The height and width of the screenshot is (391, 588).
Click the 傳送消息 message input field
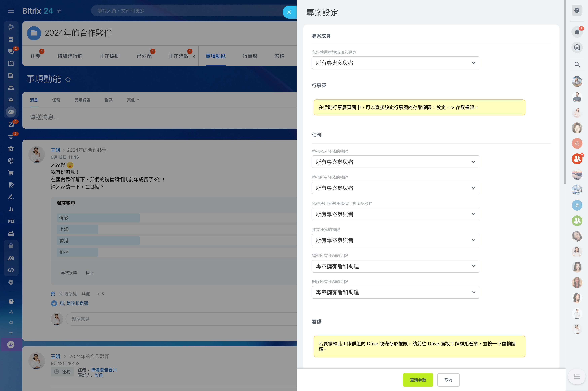(x=159, y=117)
